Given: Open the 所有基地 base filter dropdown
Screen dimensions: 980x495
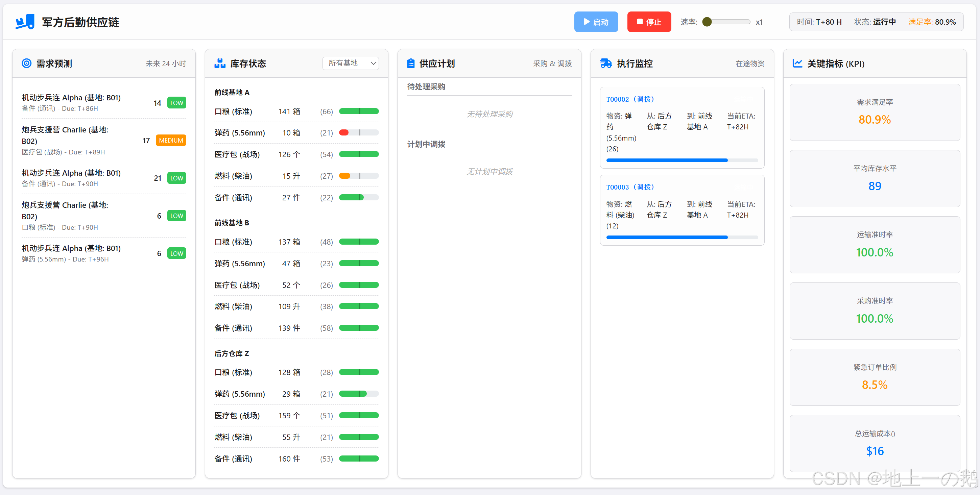Looking at the screenshot, I should [x=350, y=63].
